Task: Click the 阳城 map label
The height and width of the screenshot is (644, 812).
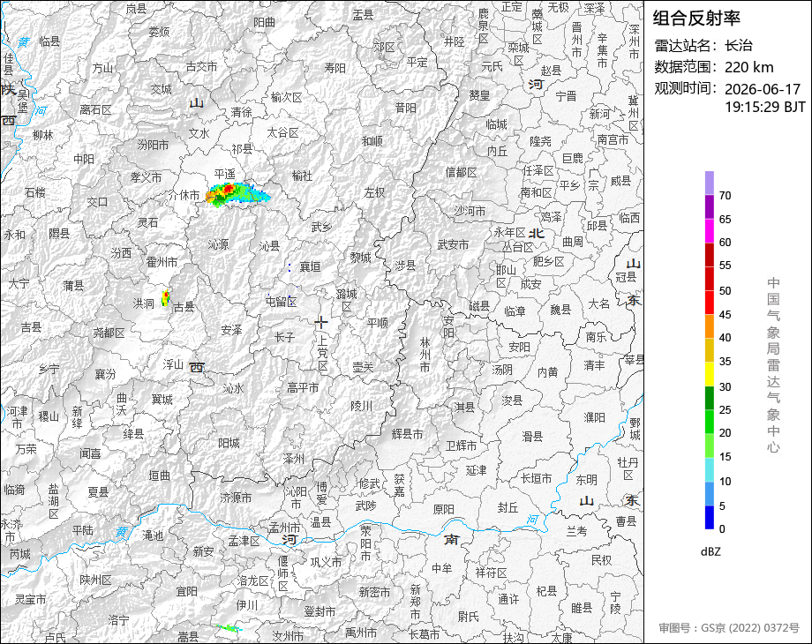Action: coord(229,443)
